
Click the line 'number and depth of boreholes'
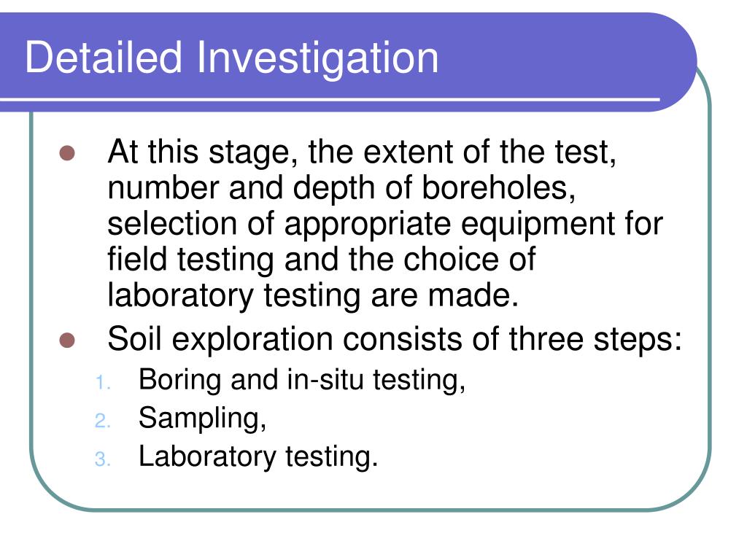point(341,188)
